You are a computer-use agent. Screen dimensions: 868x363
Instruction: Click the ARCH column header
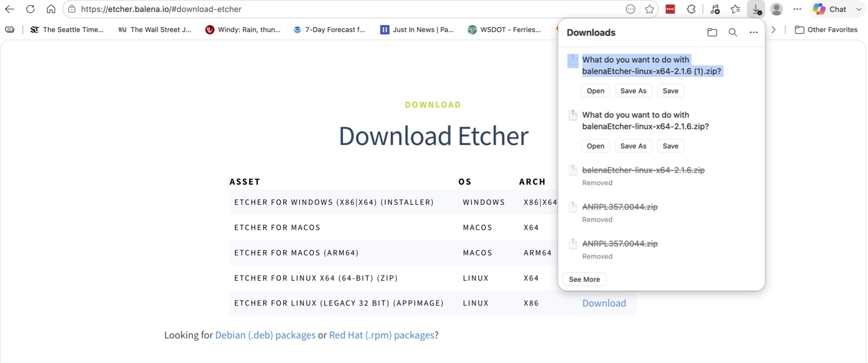click(532, 182)
